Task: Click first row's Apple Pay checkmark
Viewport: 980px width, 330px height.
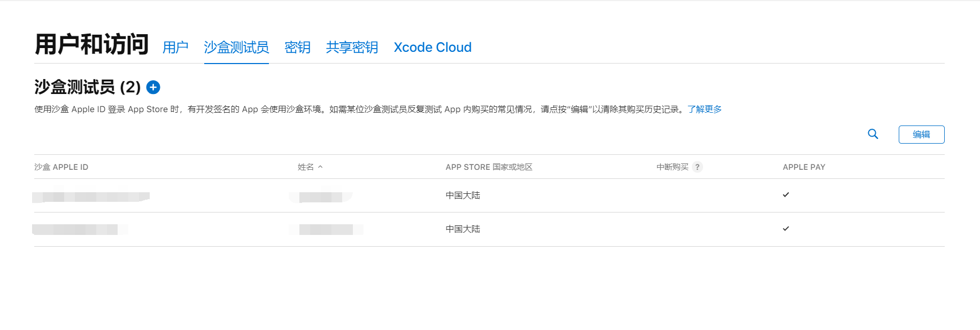Action: pyautogui.click(x=786, y=195)
